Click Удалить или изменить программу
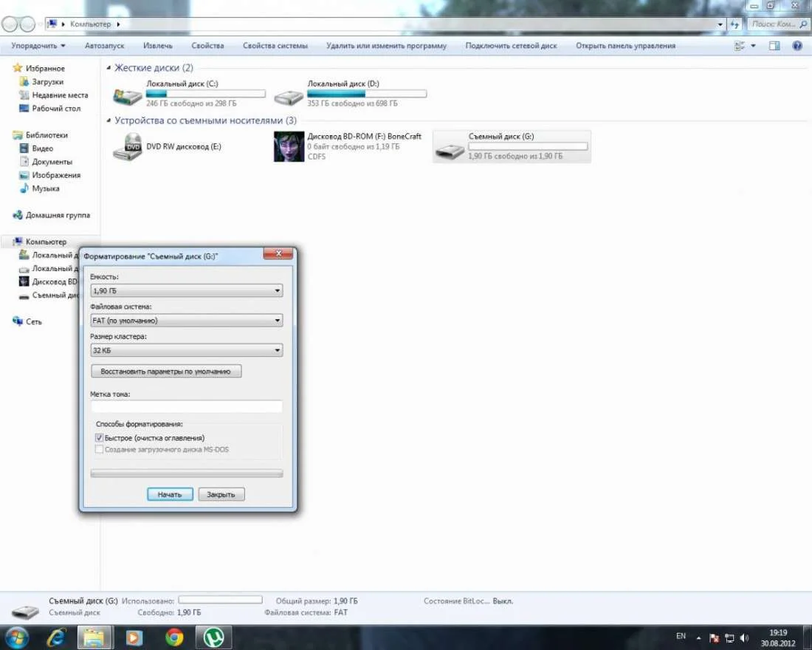The height and width of the screenshot is (650, 812). 386,46
